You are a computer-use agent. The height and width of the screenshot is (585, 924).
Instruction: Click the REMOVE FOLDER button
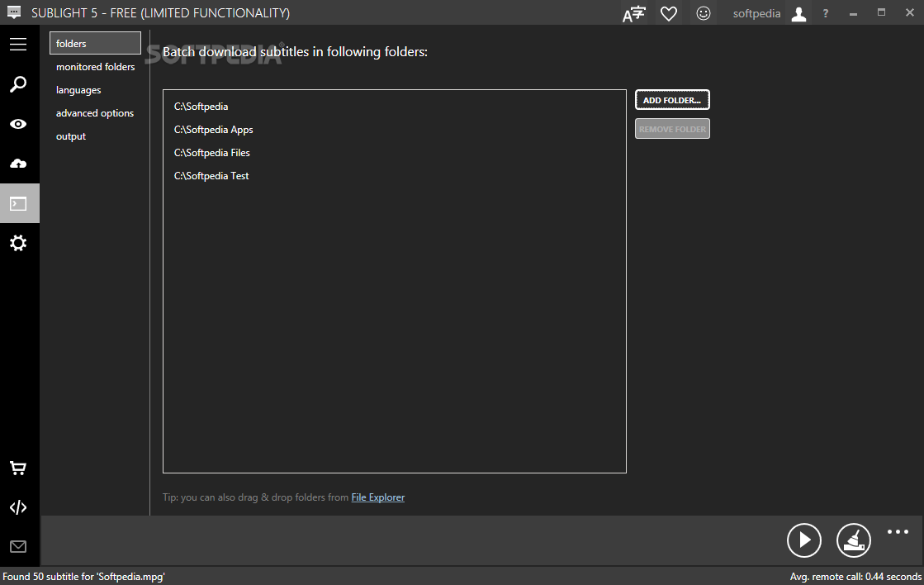pos(672,129)
